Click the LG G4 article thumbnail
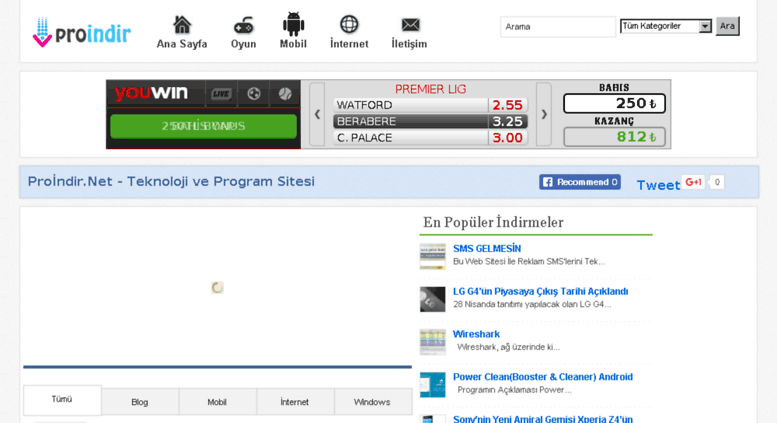This screenshot has height=423, width=777. point(433,299)
